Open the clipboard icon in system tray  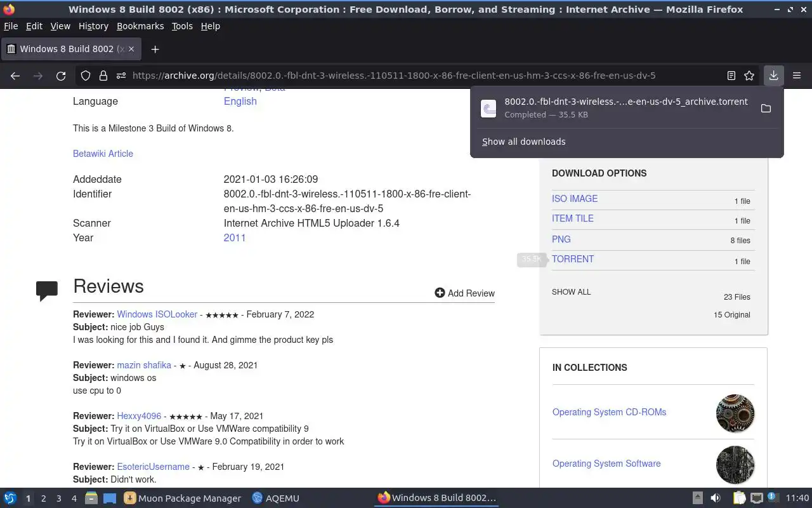click(x=739, y=498)
